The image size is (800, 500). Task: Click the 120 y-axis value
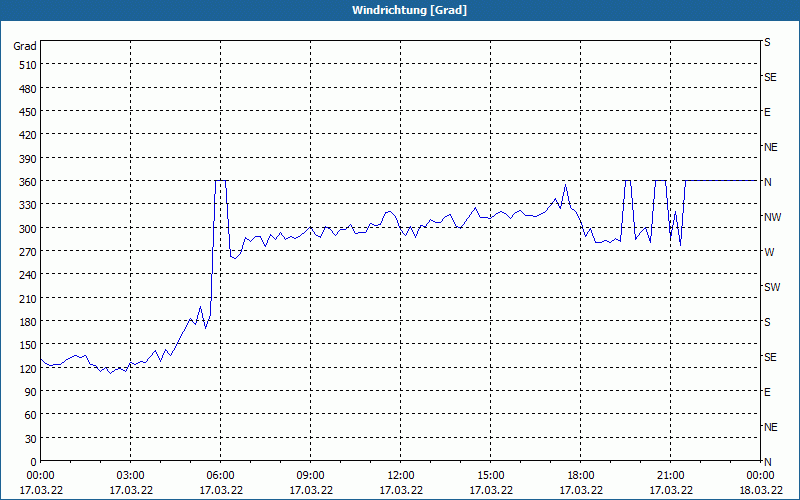pos(28,368)
